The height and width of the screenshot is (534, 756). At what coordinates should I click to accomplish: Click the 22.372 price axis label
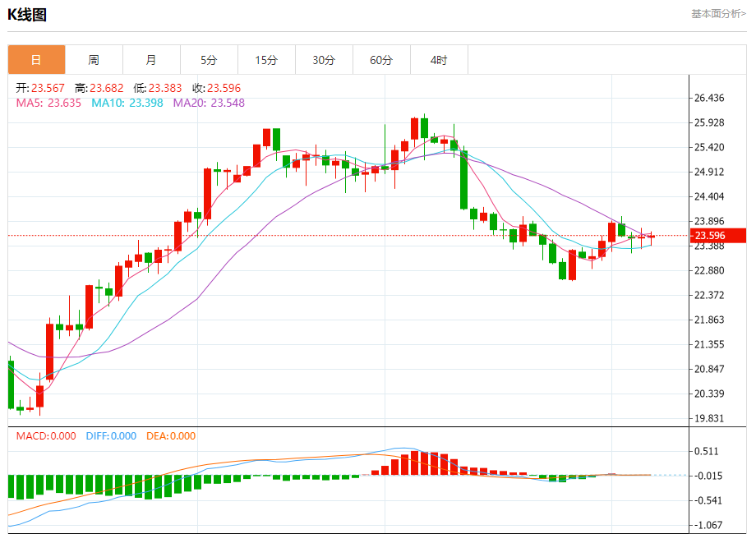click(x=708, y=295)
